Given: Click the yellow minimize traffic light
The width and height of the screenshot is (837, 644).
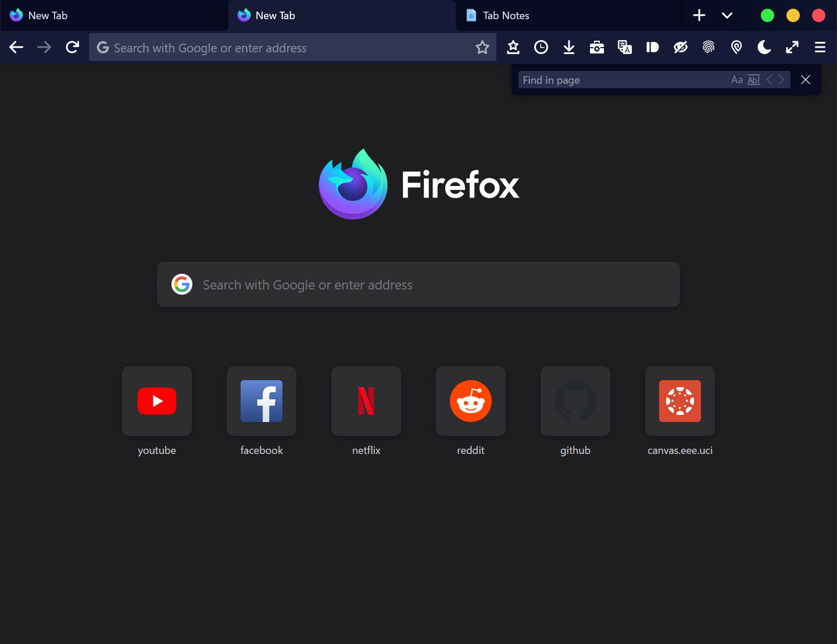Looking at the screenshot, I should point(793,16).
